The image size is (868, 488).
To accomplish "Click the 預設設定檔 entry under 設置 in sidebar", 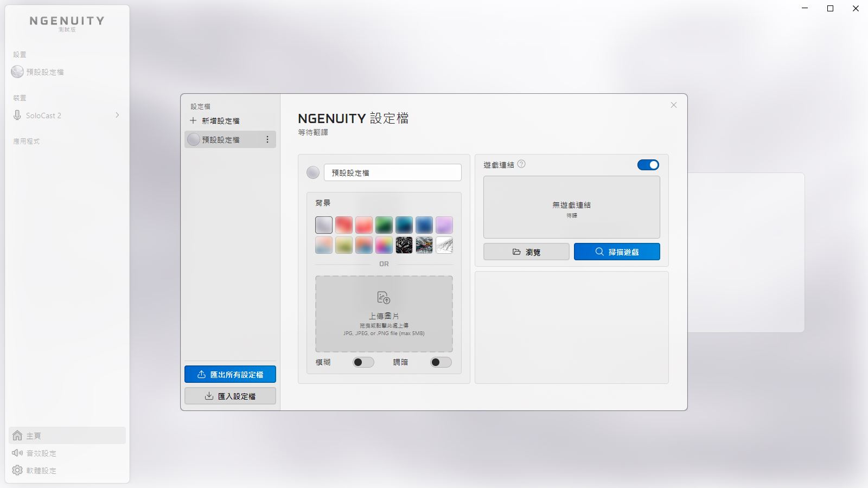I will point(67,72).
